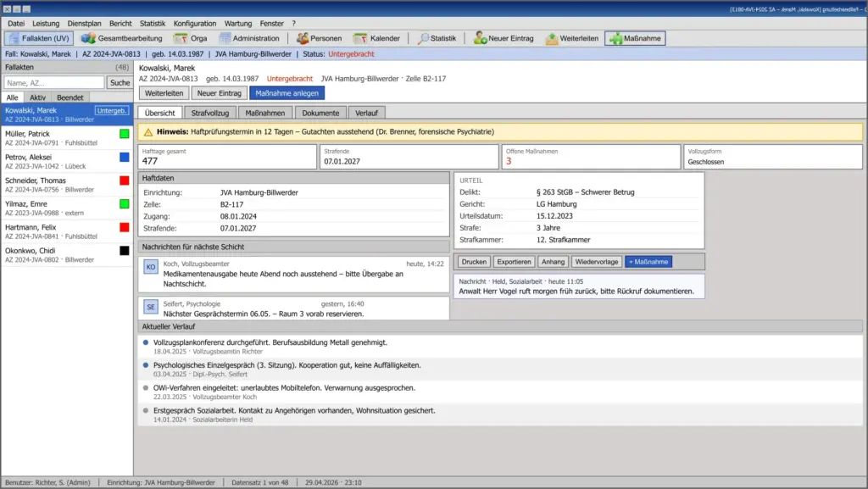Image resolution: width=868 pixels, height=489 pixels.
Task: Filter case list by Aktiv tab
Action: point(37,97)
